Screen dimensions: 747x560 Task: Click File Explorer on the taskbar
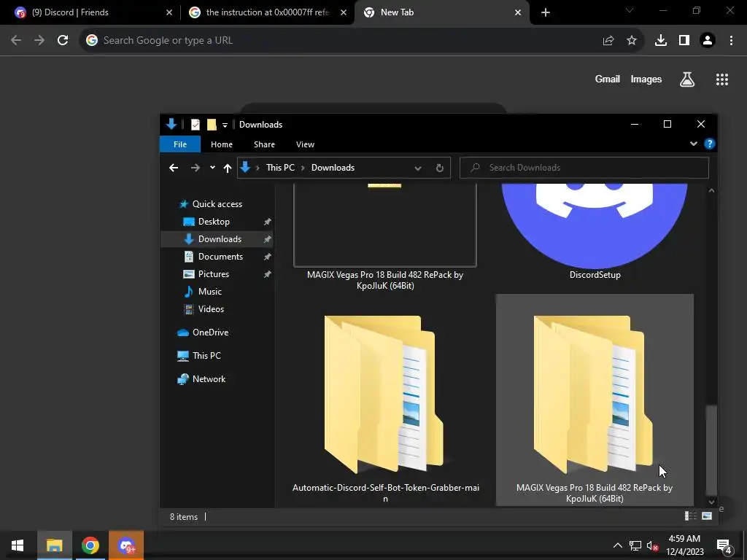pyautogui.click(x=54, y=545)
